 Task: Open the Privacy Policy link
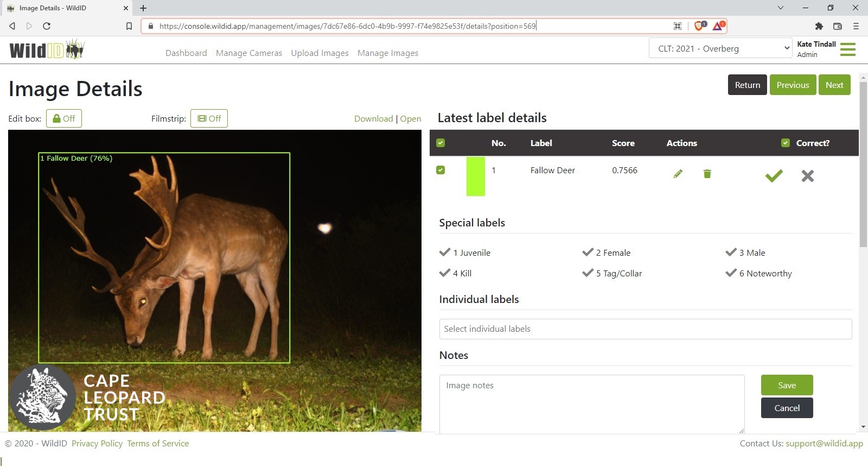97,443
